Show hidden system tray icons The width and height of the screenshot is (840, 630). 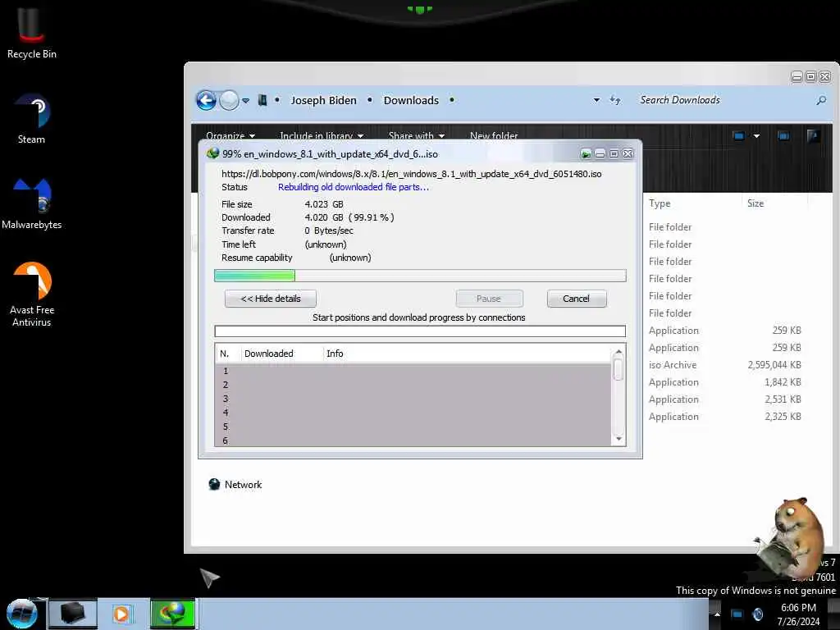pyautogui.click(x=717, y=614)
